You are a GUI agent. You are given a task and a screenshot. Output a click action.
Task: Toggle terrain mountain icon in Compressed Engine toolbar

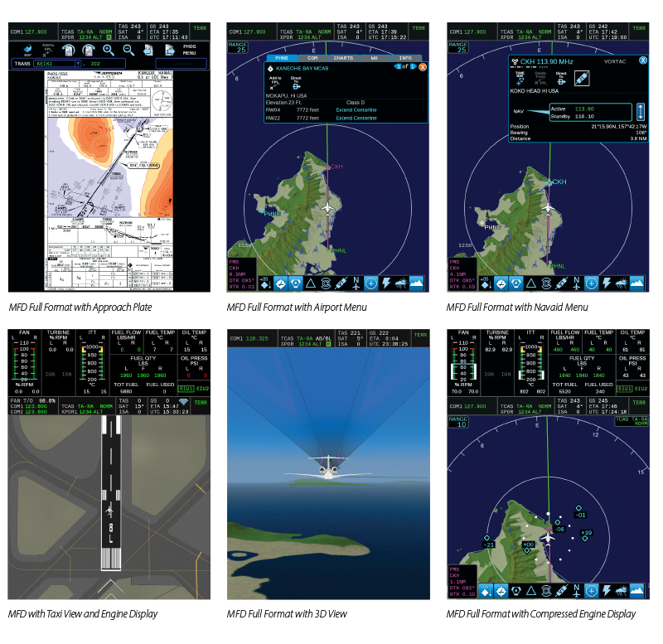tap(636, 590)
